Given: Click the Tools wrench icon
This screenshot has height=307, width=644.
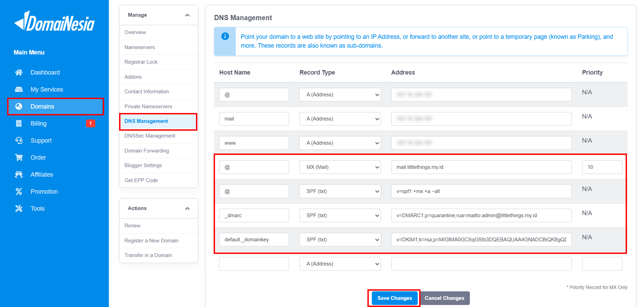Looking at the screenshot, I should 19,208.
